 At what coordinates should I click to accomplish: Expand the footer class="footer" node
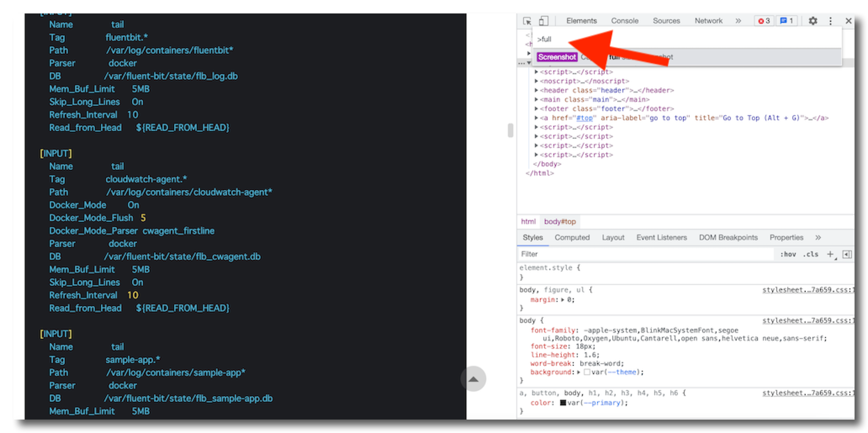536,109
